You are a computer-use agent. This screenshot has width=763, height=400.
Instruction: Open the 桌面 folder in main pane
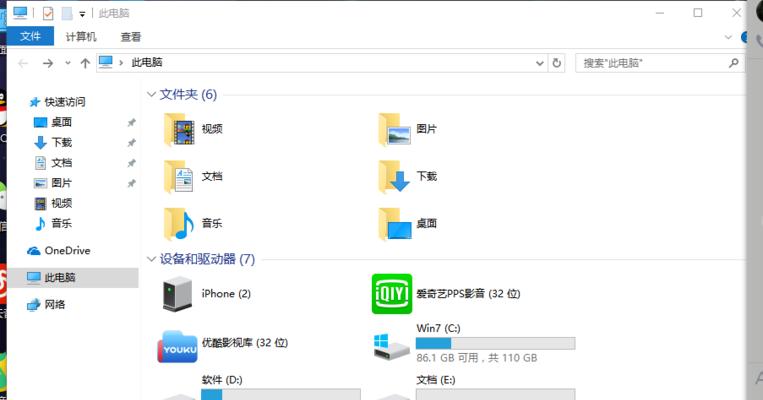408,224
